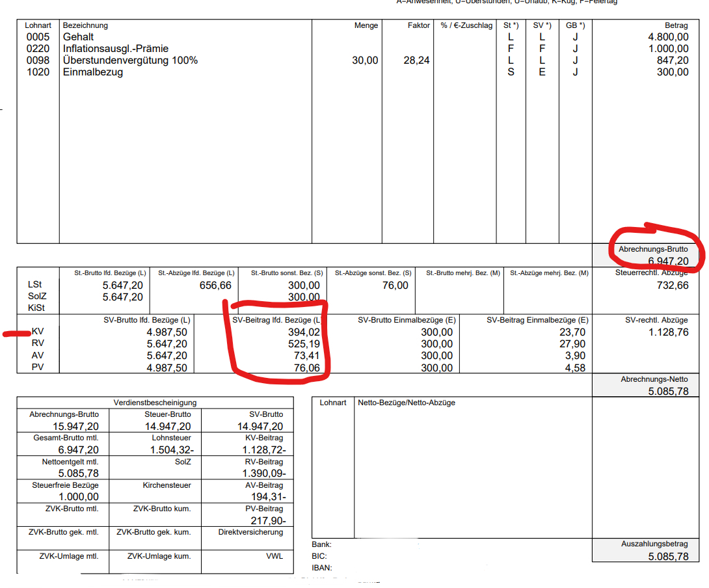Select the Menge value 30,00
This screenshot has width=709, height=588.
tap(365, 60)
